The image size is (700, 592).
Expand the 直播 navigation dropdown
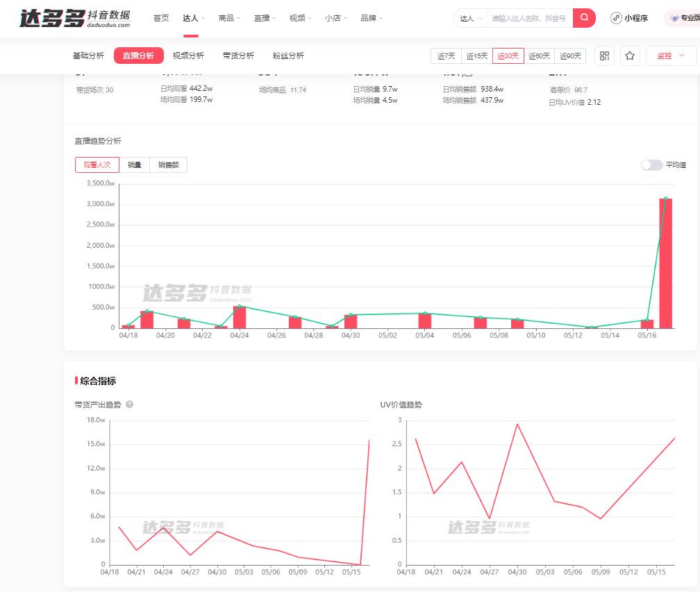(265, 18)
